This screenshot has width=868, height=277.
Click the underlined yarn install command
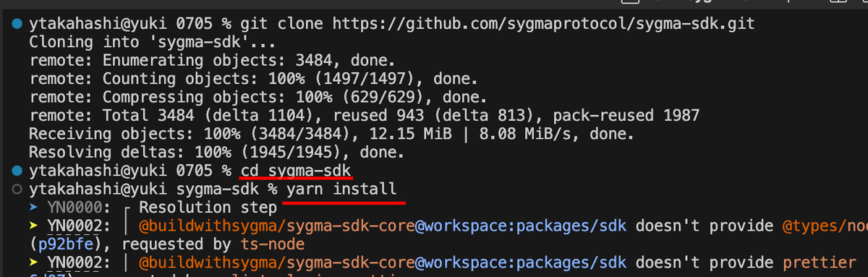[342, 189]
